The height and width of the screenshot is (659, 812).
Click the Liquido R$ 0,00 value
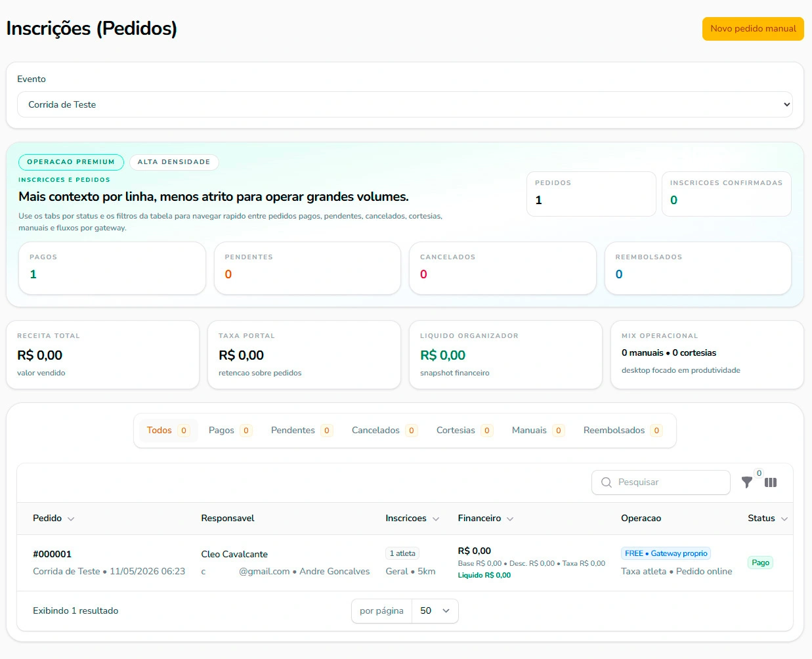click(484, 576)
